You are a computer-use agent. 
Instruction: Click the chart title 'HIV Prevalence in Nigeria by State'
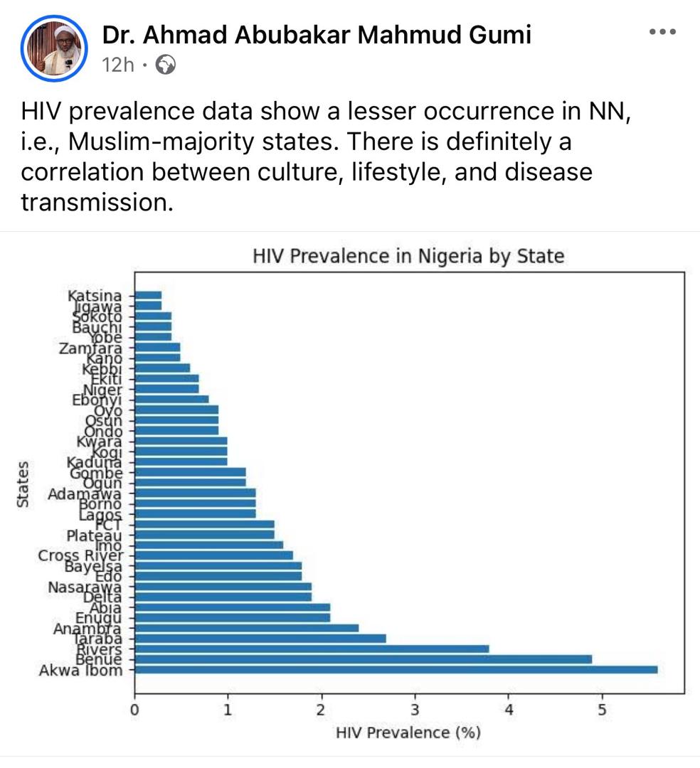(408, 256)
